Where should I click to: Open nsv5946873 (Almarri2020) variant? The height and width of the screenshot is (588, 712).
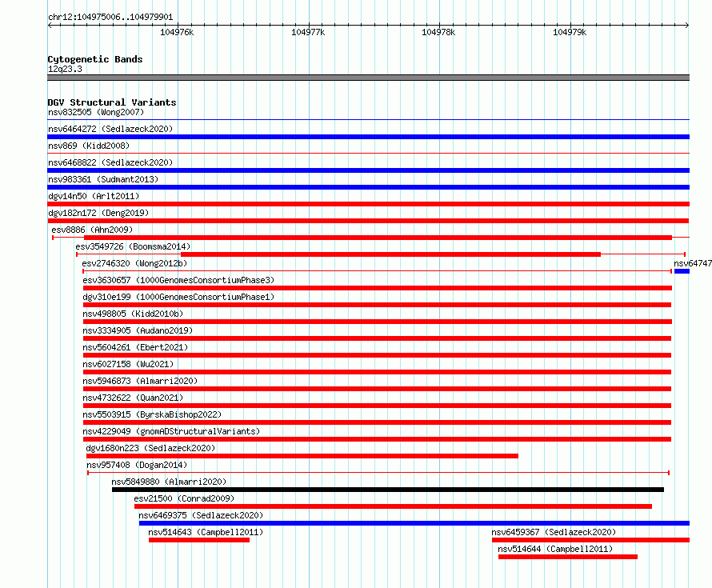pos(140,381)
